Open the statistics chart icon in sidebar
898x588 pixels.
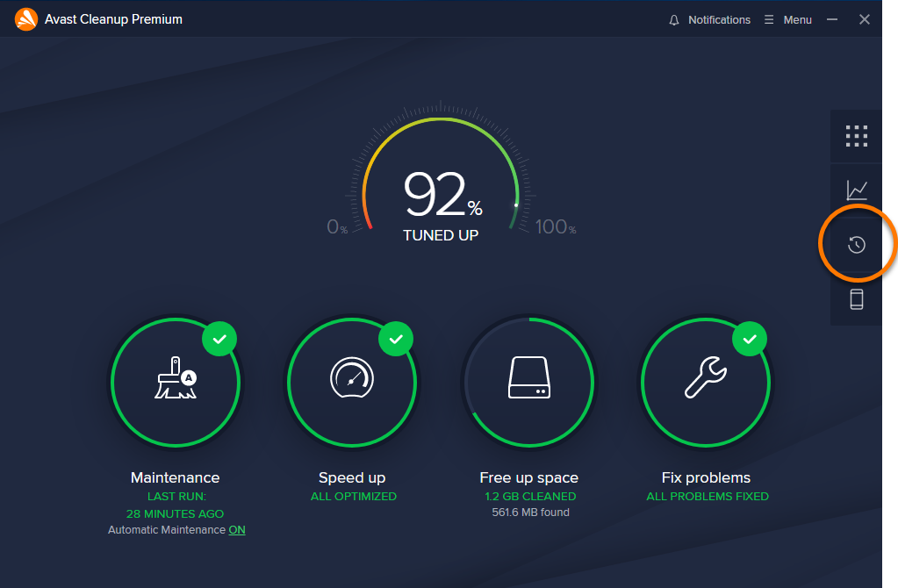[857, 190]
